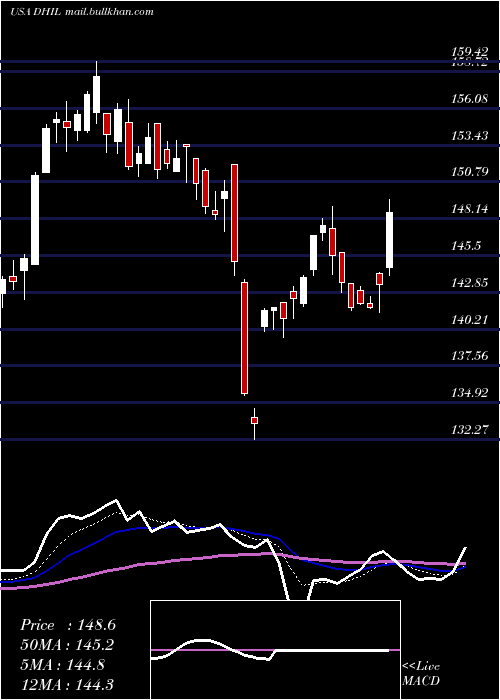Select the 134.92 price level label
This screenshot has width=500, height=700.
(x=469, y=393)
